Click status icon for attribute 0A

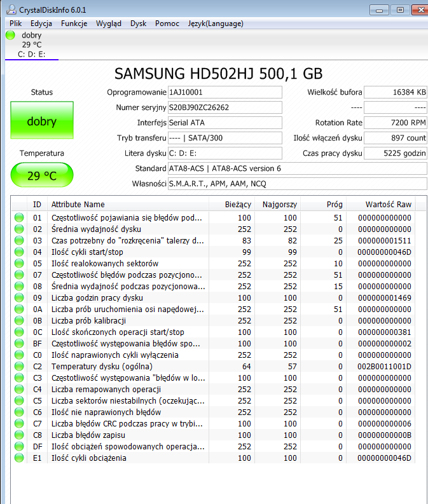click(19, 310)
